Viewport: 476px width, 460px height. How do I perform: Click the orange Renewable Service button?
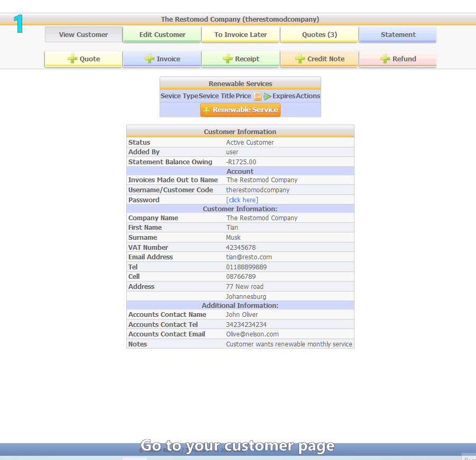point(240,110)
